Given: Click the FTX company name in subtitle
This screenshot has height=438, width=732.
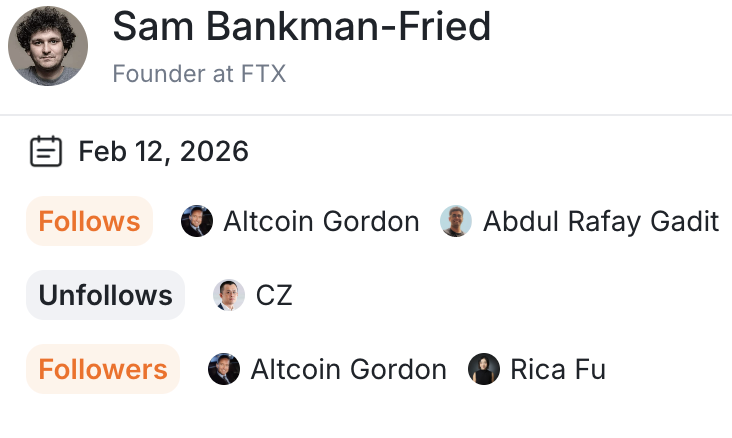Looking at the screenshot, I should (x=262, y=74).
